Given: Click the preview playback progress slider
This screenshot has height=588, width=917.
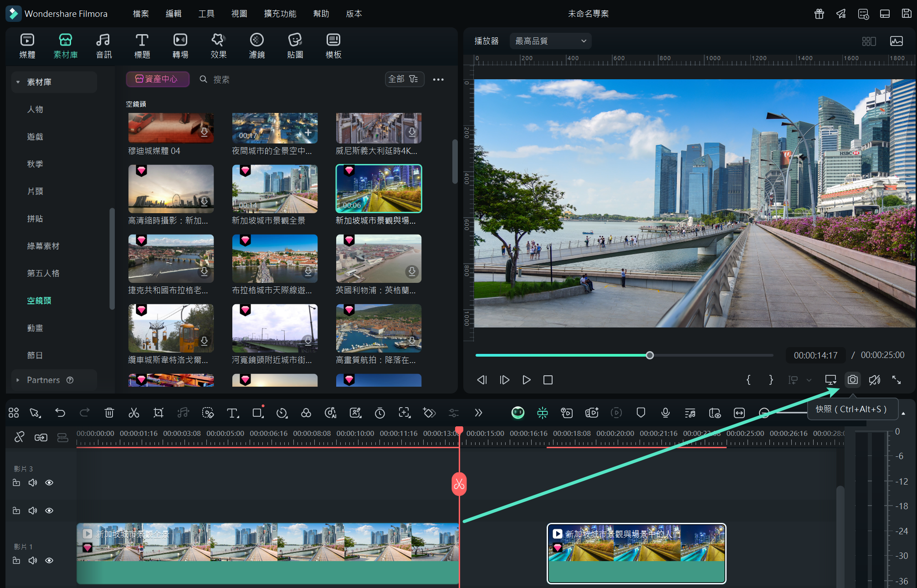Looking at the screenshot, I should (x=650, y=355).
